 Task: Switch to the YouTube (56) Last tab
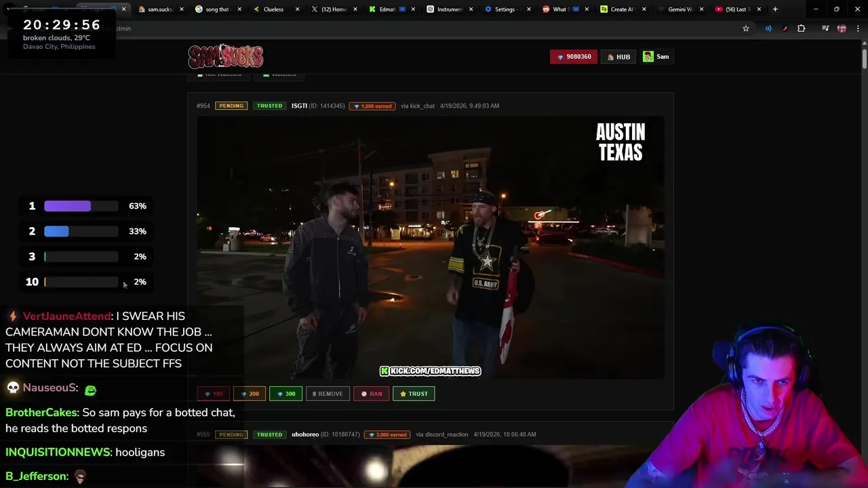pyautogui.click(x=738, y=9)
